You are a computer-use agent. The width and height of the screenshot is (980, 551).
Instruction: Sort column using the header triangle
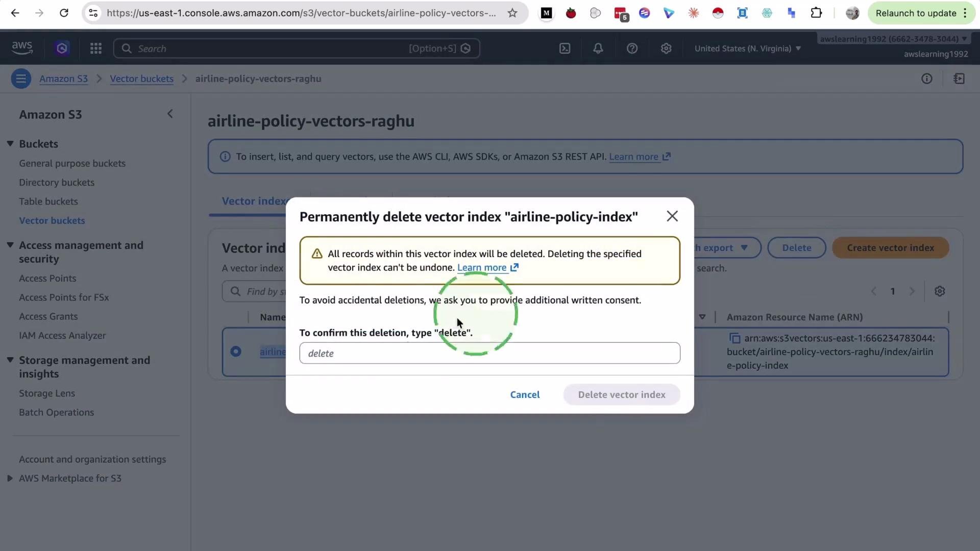click(702, 317)
